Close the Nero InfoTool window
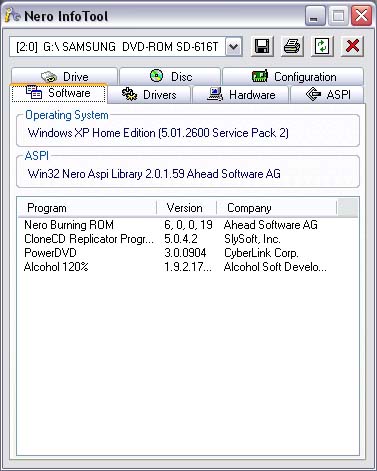 click(361, 16)
